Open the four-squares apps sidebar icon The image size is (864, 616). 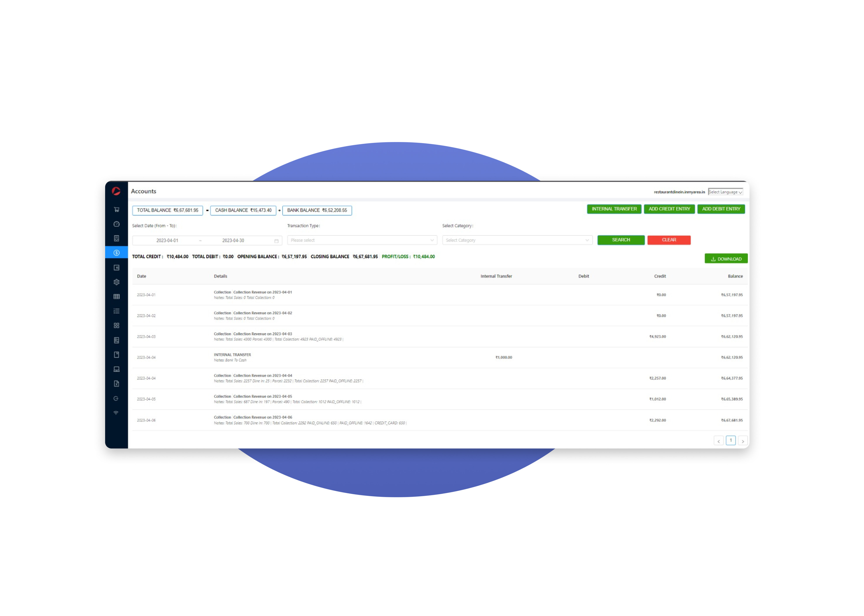click(117, 325)
